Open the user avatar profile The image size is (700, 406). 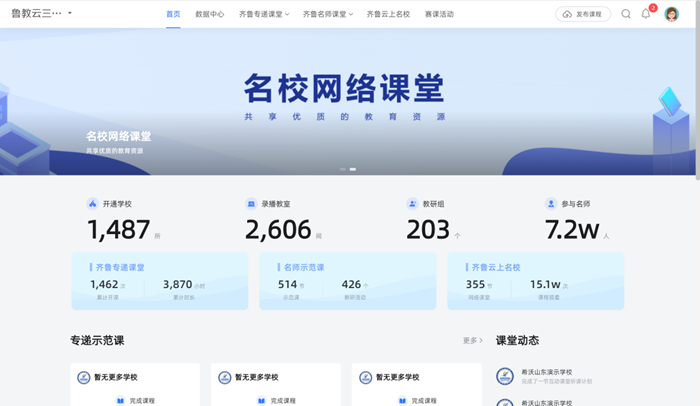(672, 14)
